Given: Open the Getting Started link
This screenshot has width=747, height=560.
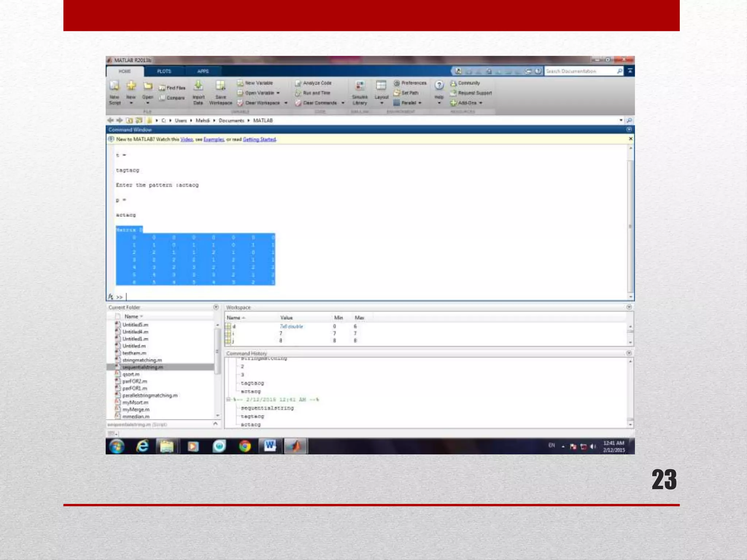Looking at the screenshot, I should click(x=259, y=140).
